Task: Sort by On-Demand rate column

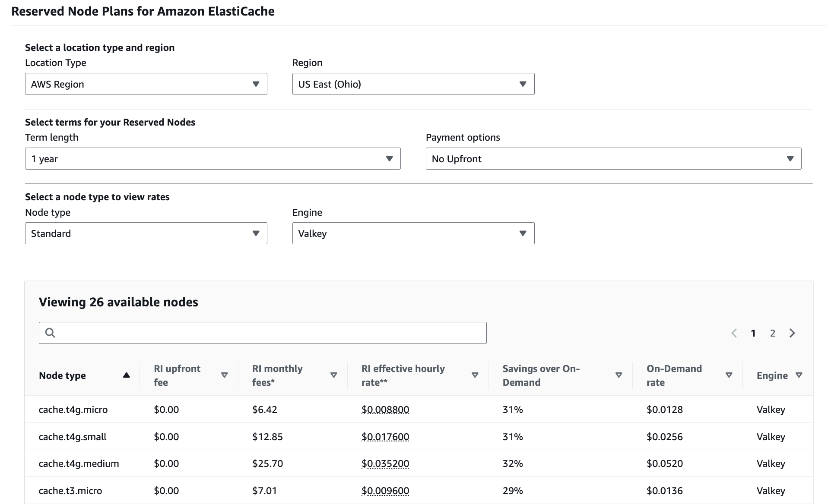Action: pos(729,375)
